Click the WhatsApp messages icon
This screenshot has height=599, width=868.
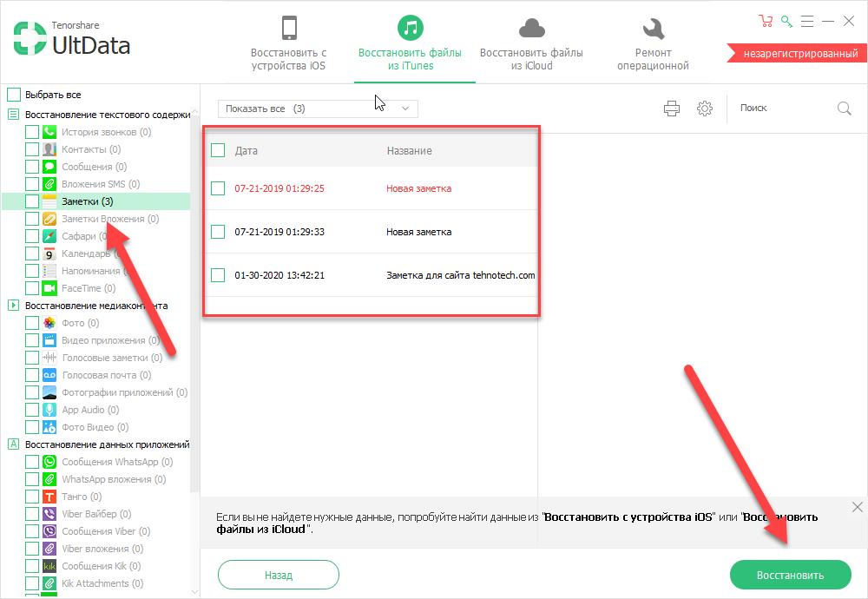coord(49,462)
